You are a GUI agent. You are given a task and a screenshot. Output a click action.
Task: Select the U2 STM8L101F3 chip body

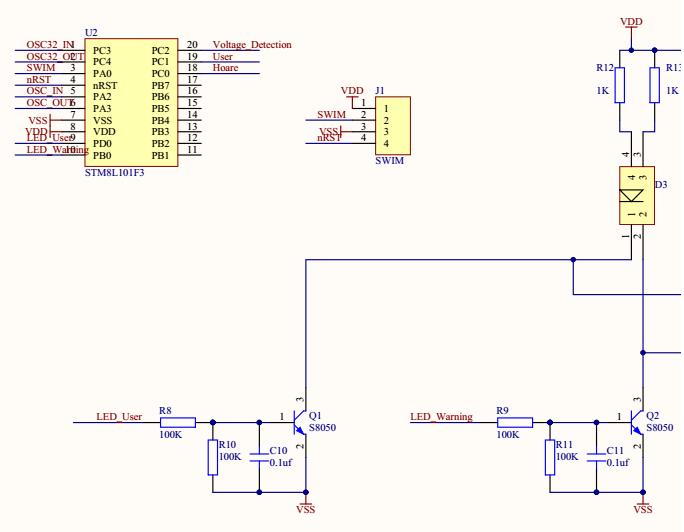[131, 102]
